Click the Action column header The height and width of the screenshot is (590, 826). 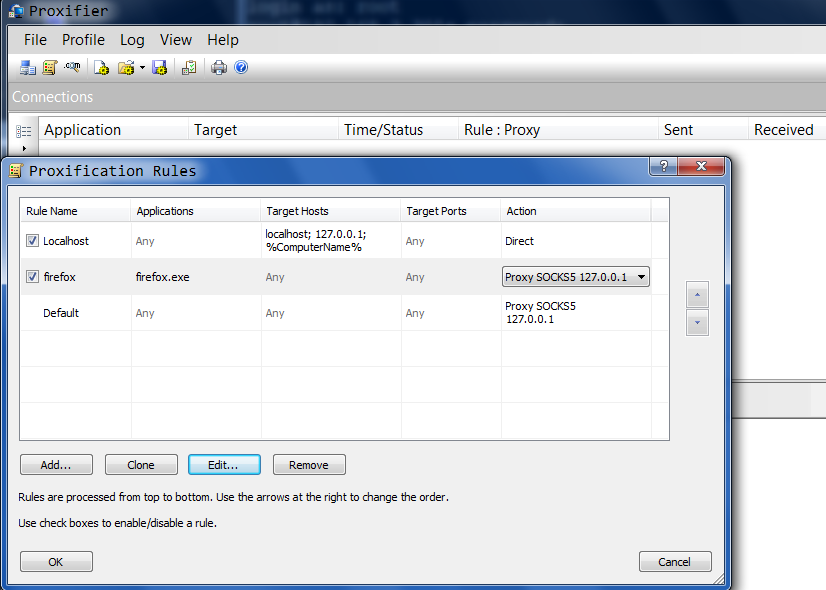576,211
